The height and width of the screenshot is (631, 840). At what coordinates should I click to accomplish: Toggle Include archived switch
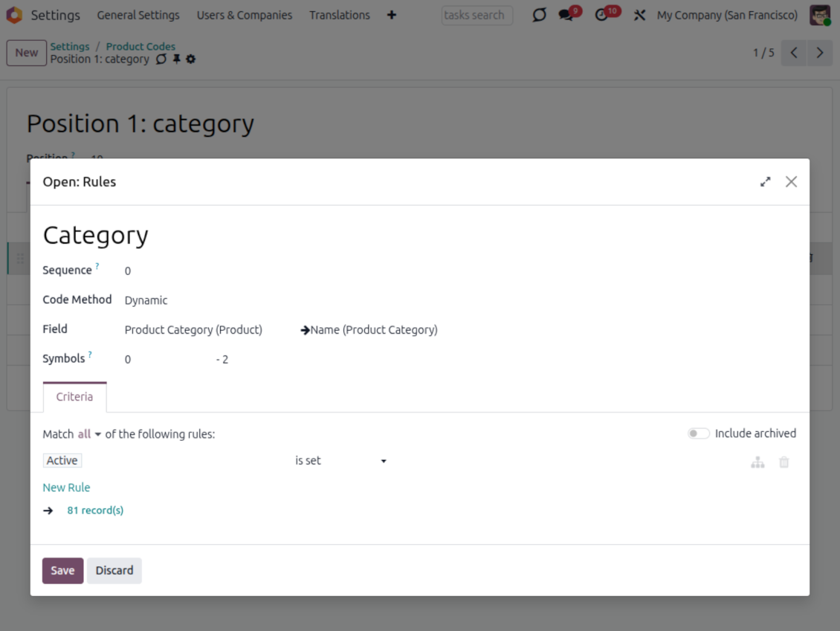coord(698,433)
